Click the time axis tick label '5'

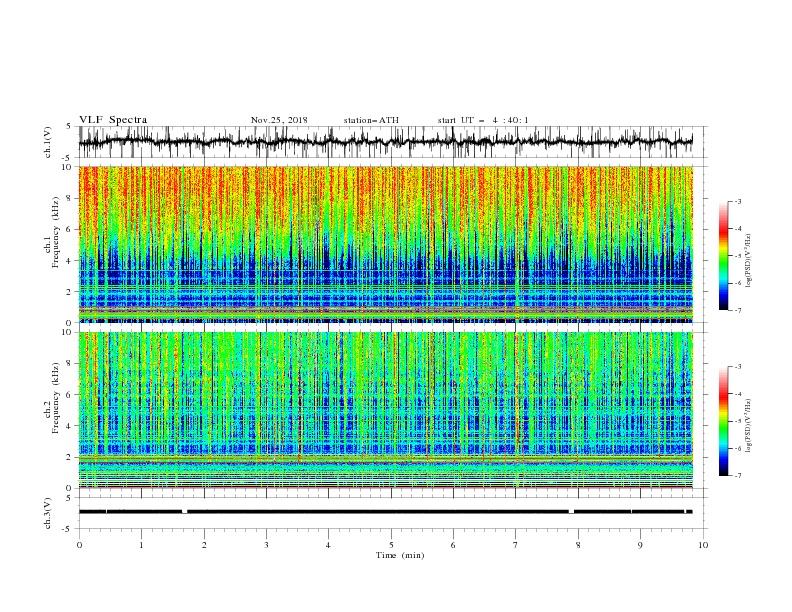(391, 545)
